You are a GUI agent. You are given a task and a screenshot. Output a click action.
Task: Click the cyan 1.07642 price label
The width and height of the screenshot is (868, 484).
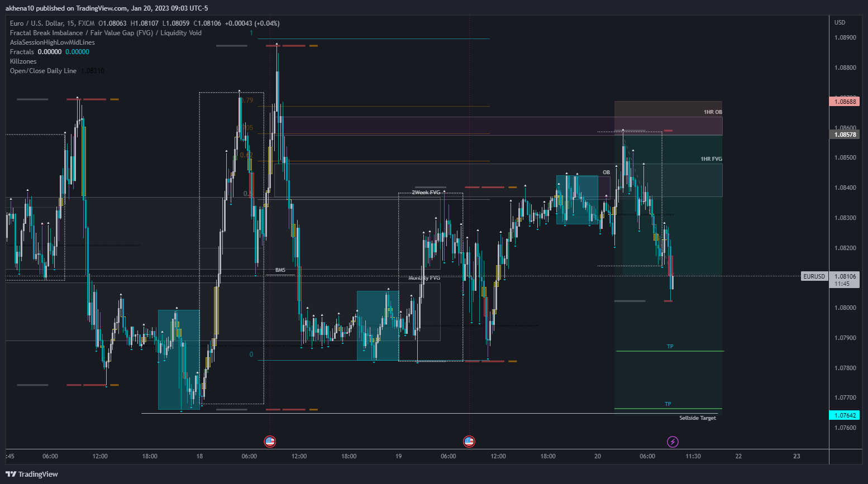[x=845, y=415]
